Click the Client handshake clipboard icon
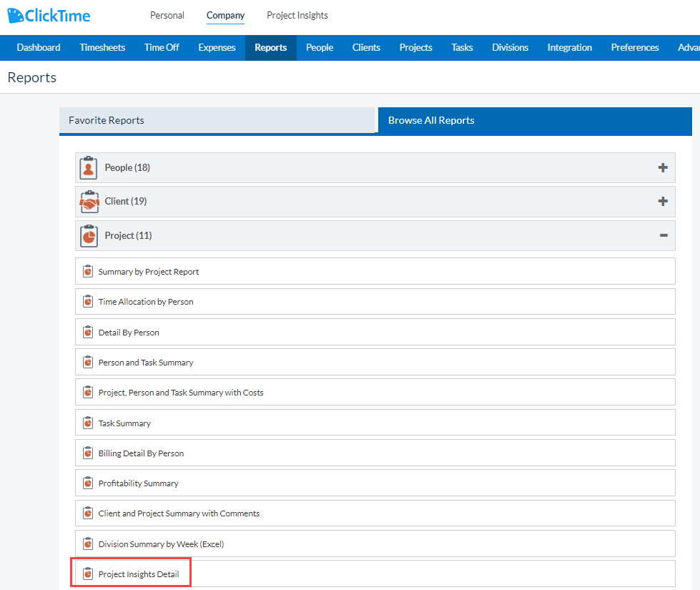Viewport: 700px width, 590px height. [89, 201]
